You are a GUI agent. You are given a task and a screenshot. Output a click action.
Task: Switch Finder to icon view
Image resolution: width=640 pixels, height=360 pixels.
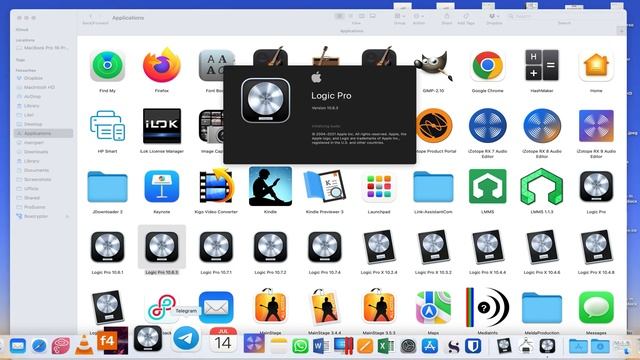click(x=340, y=16)
